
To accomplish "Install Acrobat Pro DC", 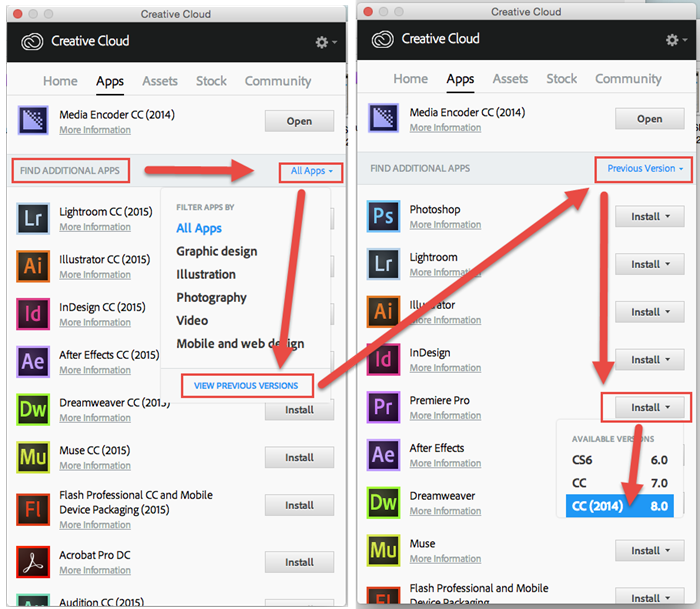I will 299,562.
